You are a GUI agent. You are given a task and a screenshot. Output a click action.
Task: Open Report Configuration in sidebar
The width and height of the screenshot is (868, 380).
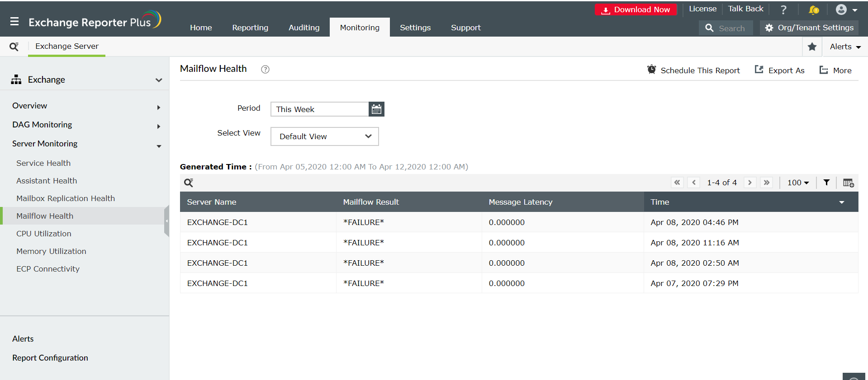(50, 358)
